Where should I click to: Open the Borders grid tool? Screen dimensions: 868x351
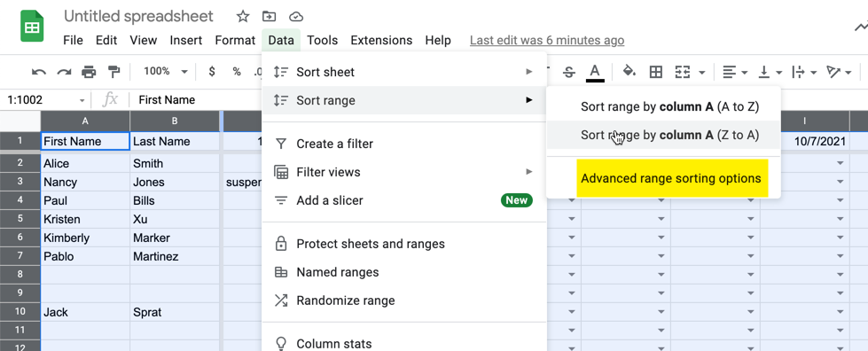coord(656,72)
